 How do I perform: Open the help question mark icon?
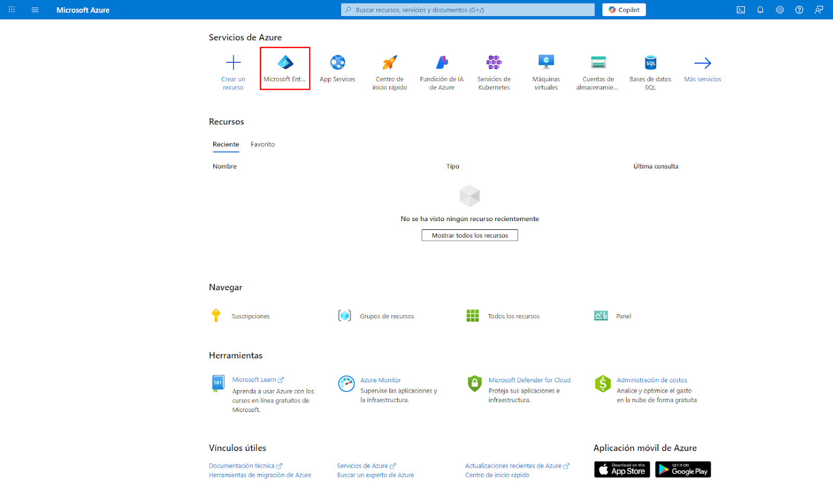(799, 10)
